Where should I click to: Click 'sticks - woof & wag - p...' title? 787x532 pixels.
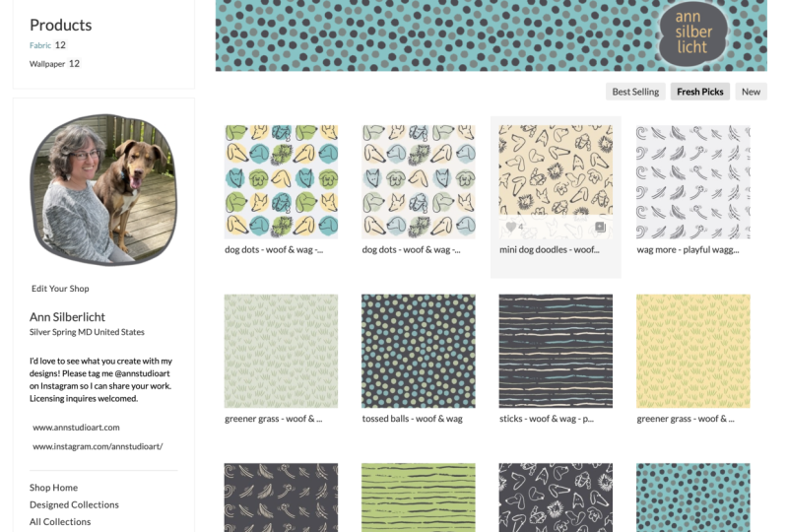[546, 419]
